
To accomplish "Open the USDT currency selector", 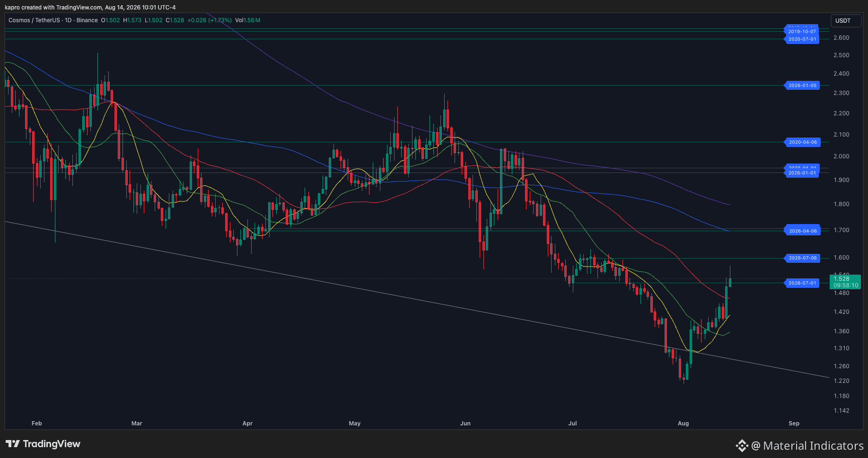I will click(x=846, y=21).
